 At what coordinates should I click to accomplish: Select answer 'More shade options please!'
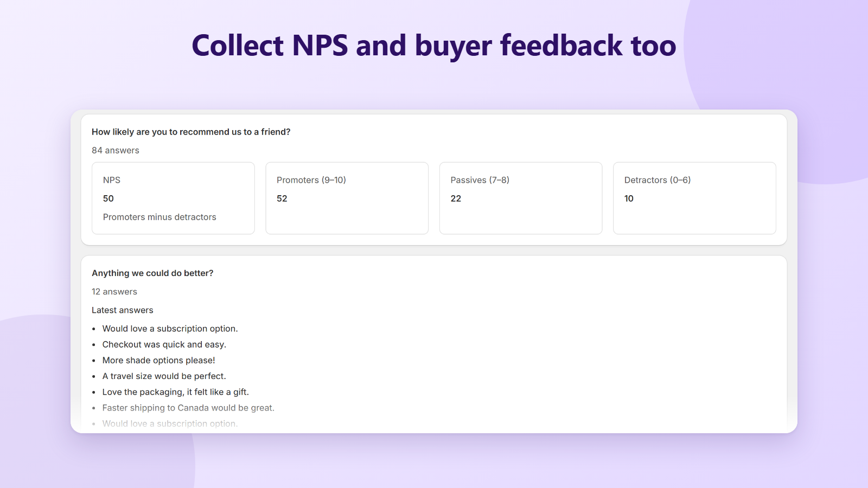click(x=159, y=360)
